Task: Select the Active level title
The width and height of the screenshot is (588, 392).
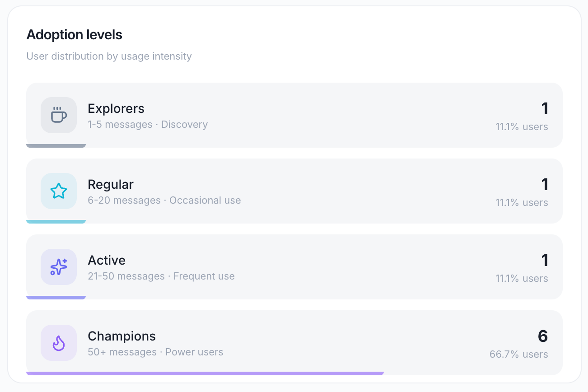Action: click(107, 260)
